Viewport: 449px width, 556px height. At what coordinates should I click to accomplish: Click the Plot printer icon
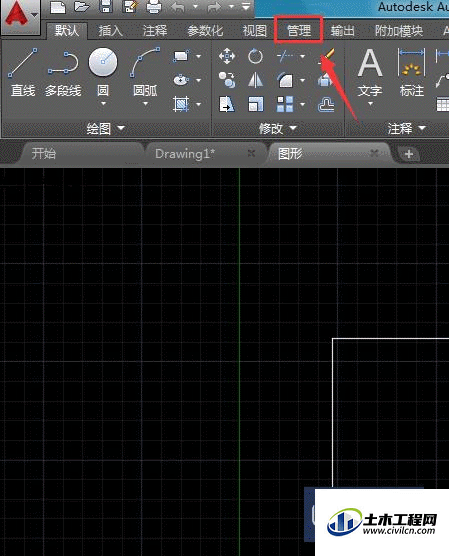(x=154, y=6)
